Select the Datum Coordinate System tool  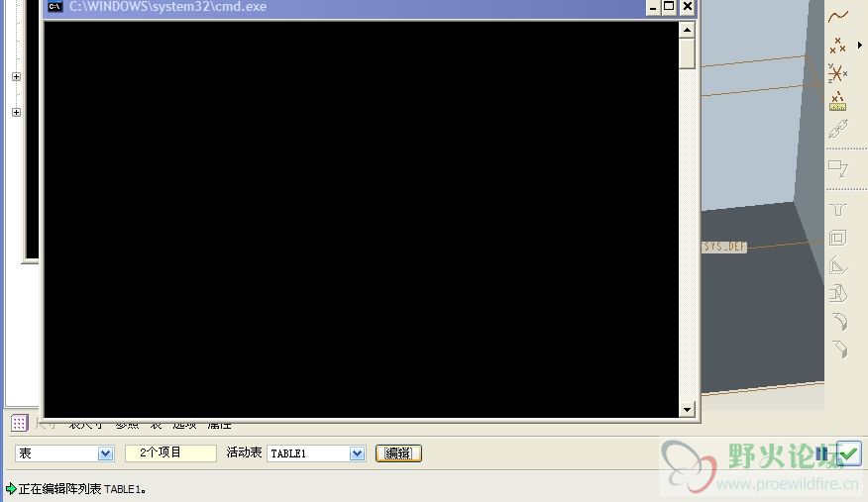click(837, 73)
